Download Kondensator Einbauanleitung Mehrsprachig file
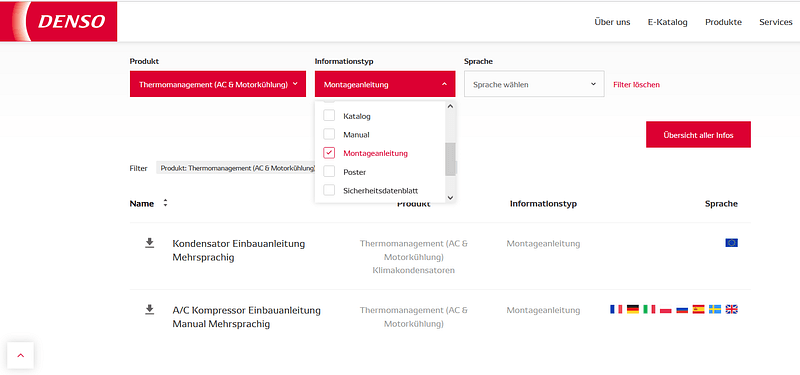Screen dimensions: 800x375 tap(149, 243)
